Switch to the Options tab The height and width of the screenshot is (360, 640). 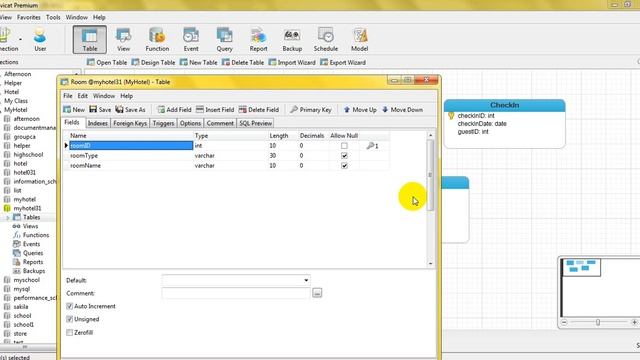click(190, 123)
